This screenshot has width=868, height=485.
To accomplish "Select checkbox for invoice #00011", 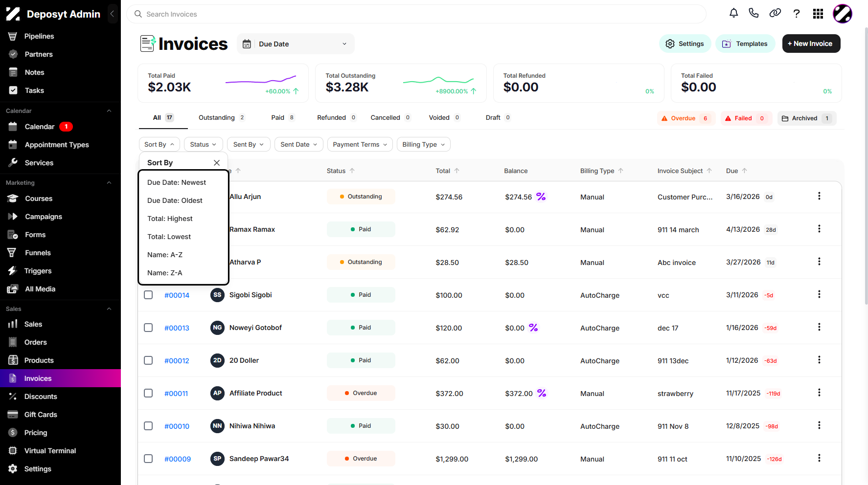I will click(148, 393).
